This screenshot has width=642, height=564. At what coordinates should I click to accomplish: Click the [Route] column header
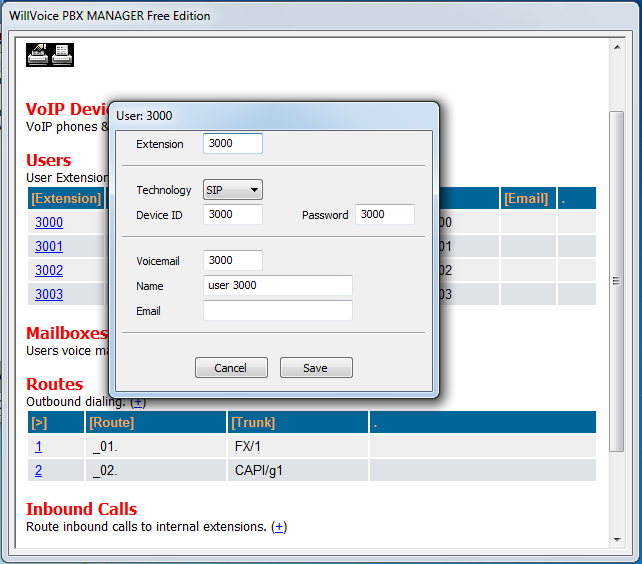pos(156,422)
